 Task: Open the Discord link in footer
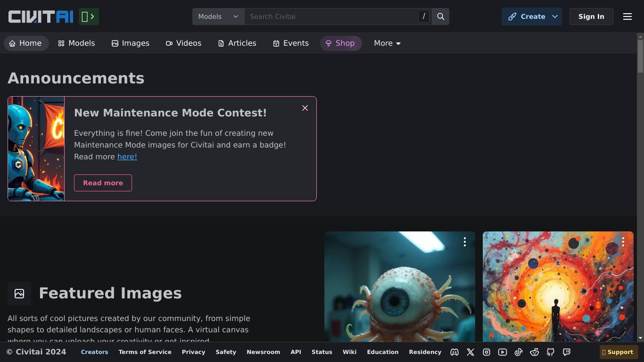click(x=454, y=352)
